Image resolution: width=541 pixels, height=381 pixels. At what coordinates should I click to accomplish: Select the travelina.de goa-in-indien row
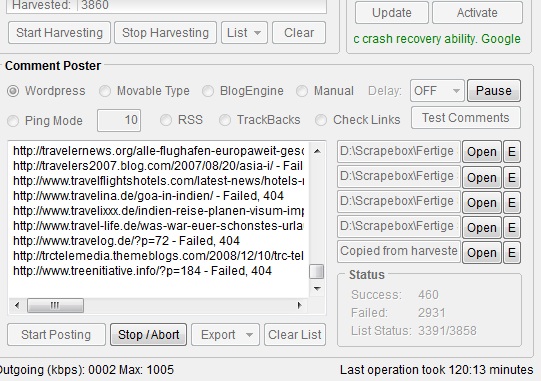coord(148,196)
